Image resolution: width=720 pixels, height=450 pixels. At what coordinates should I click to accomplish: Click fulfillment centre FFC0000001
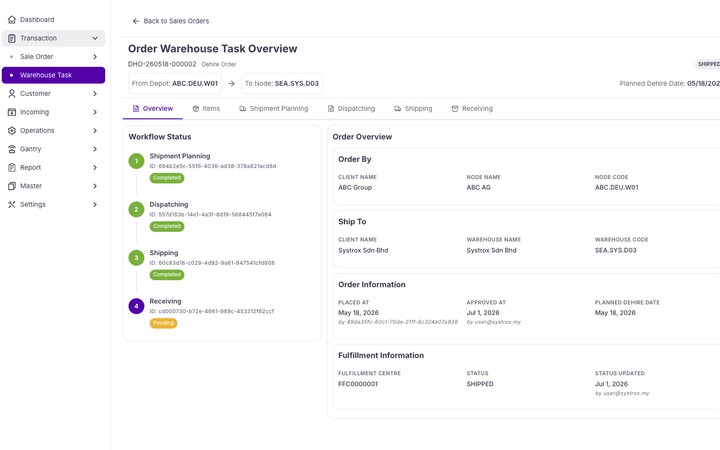click(x=358, y=384)
